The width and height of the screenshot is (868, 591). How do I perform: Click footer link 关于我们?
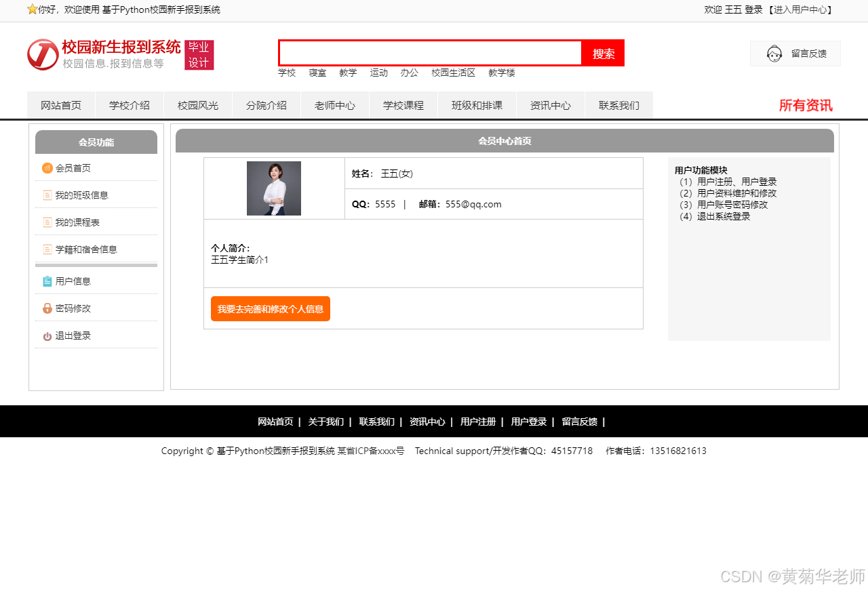325,422
